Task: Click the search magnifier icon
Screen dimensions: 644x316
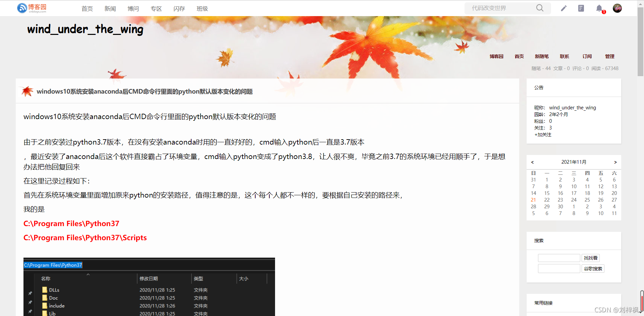Action: pos(539,8)
